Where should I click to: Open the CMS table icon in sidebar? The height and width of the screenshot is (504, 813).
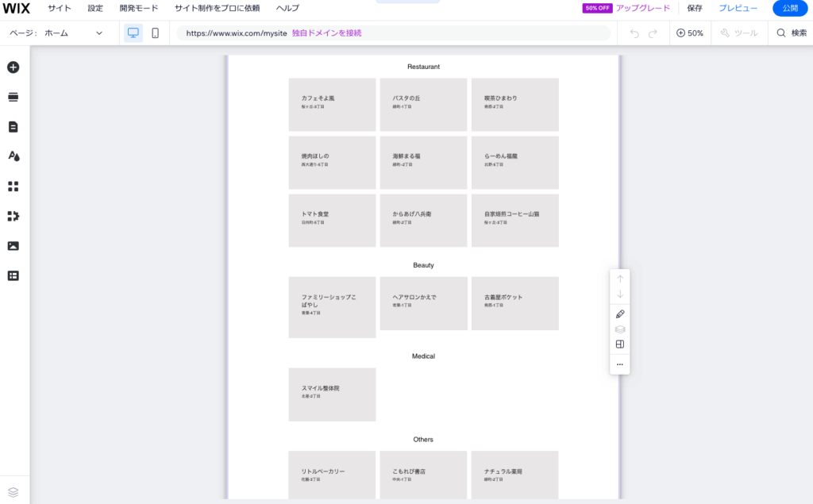coord(13,275)
